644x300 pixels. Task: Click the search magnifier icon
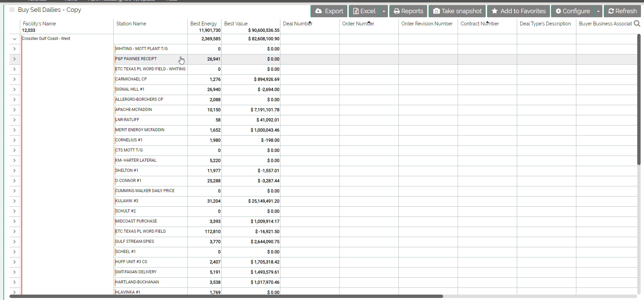(637, 23)
